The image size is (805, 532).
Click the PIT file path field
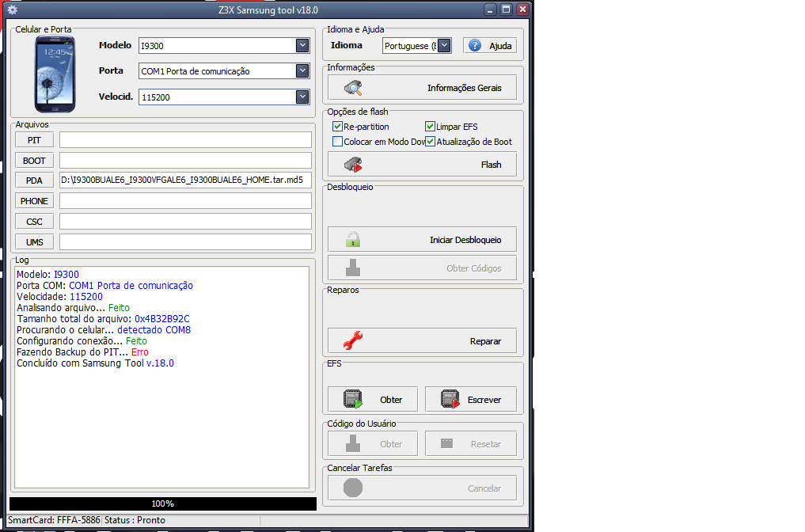pos(185,139)
